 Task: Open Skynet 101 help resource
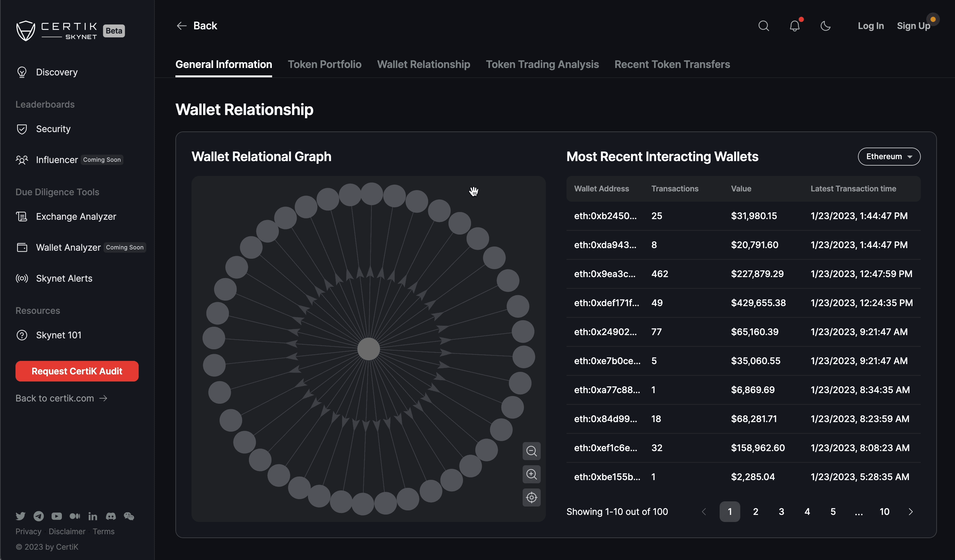pyautogui.click(x=58, y=335)
